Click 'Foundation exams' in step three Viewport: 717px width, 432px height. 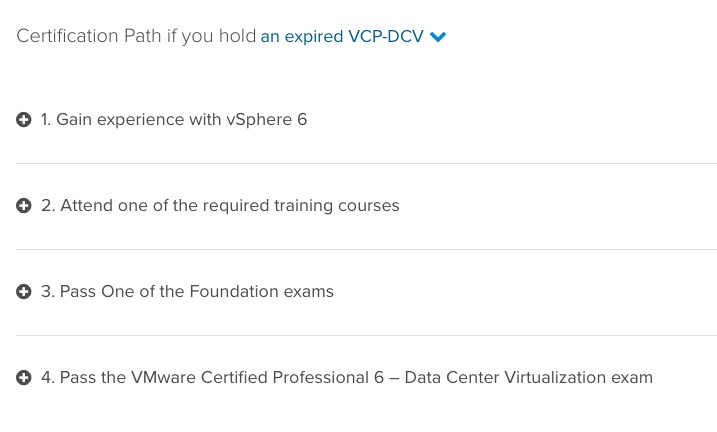tap(262, 292)
